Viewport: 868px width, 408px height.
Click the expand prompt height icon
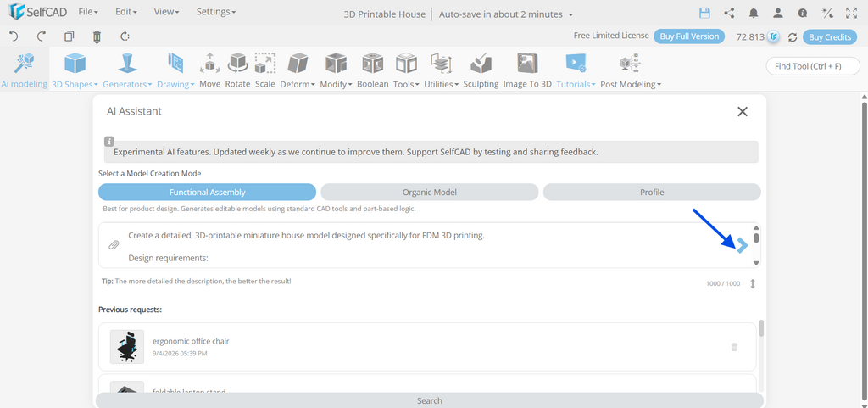coord(753,283)
